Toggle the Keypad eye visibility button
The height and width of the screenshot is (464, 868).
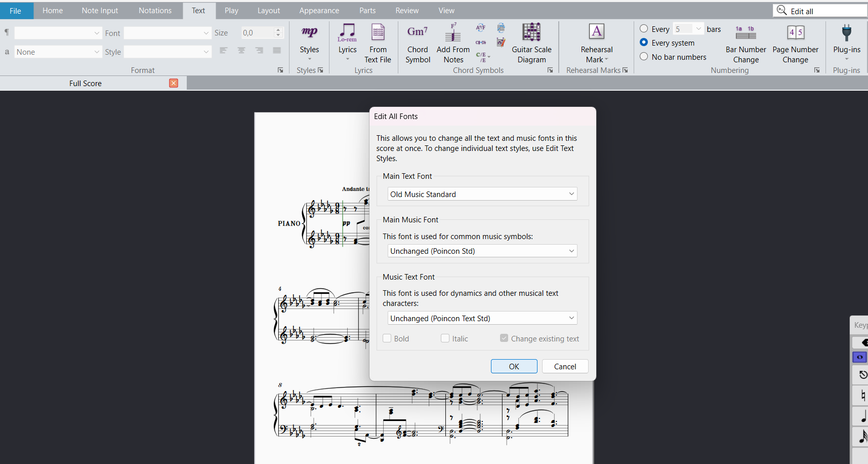click(860, 357)
